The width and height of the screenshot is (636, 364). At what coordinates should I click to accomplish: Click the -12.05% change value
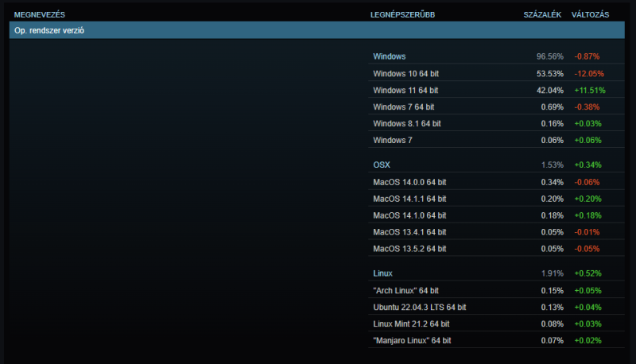click(589, 74)
